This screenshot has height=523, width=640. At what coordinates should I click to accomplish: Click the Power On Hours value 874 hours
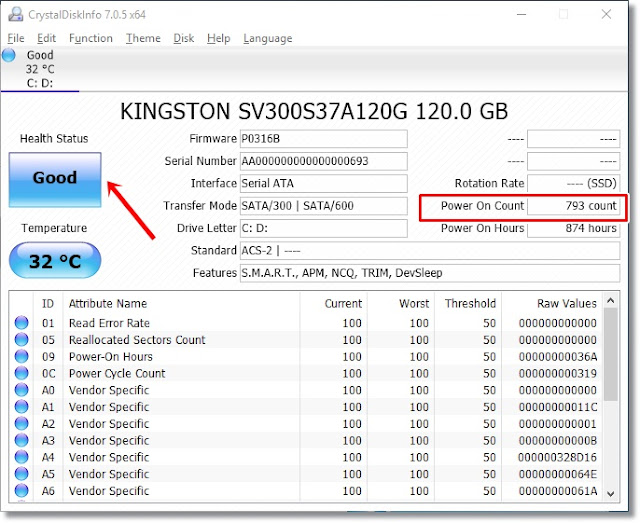(573, 228)
